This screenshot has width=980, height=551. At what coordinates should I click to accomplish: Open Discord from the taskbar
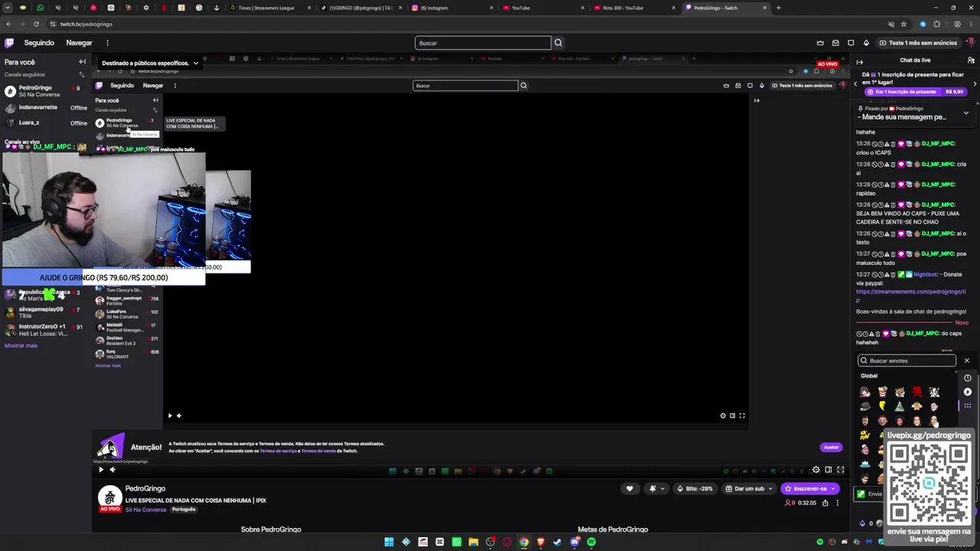574,542
